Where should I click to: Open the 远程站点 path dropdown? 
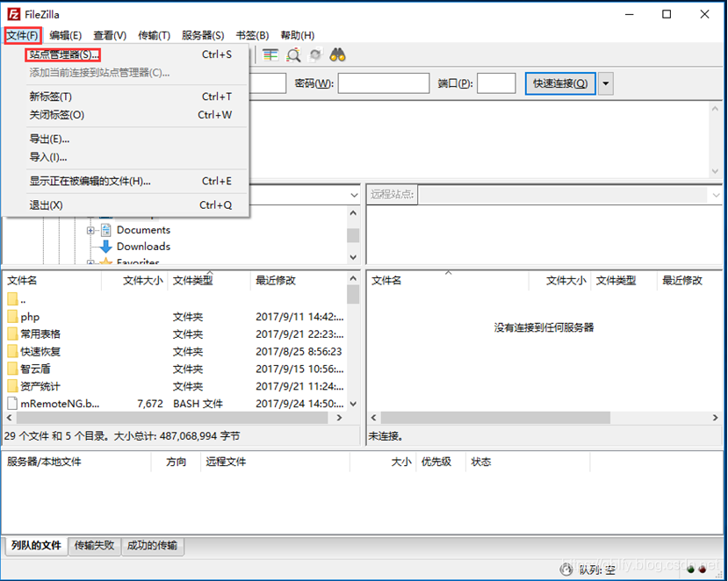(716, 196)
